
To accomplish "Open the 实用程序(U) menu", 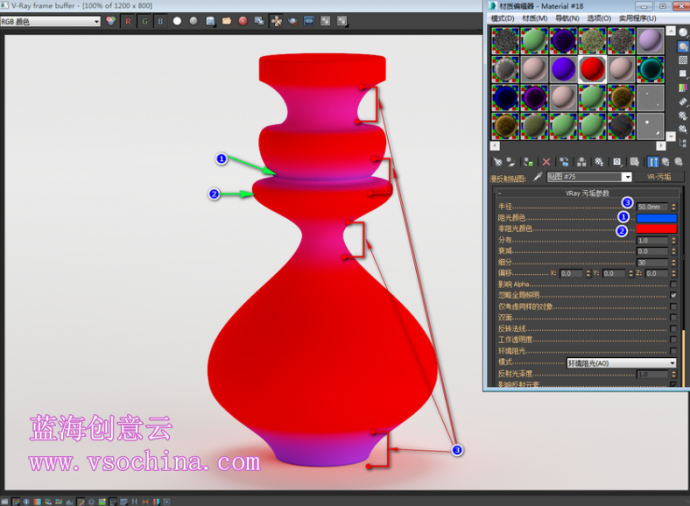I will pos(637,18).
